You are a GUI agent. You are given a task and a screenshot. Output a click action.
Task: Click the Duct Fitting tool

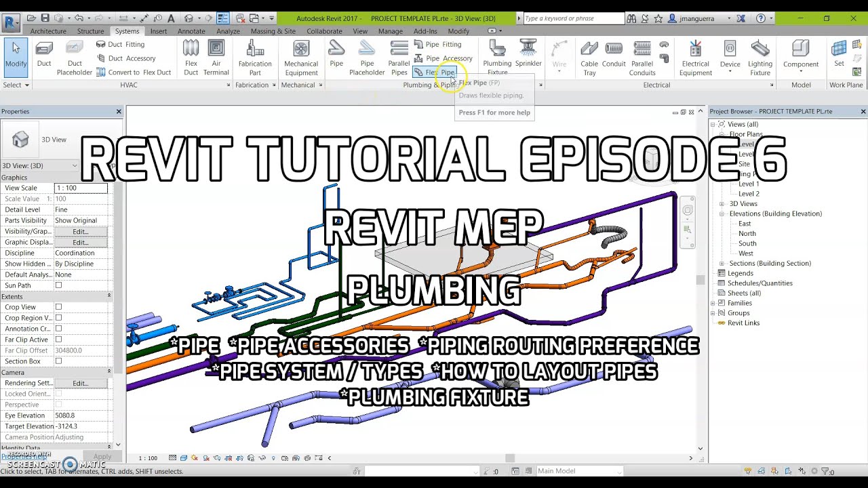click(x=121, y=44)
